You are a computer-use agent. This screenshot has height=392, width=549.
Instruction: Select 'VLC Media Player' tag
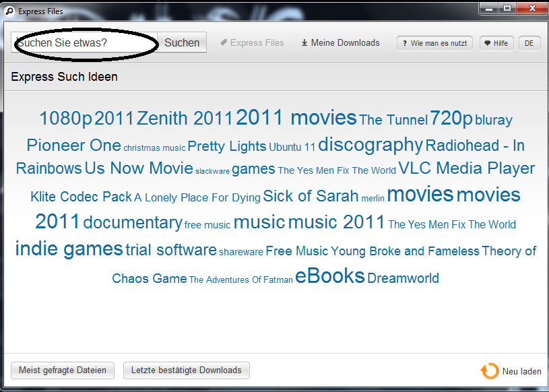[x=467, y=168]
